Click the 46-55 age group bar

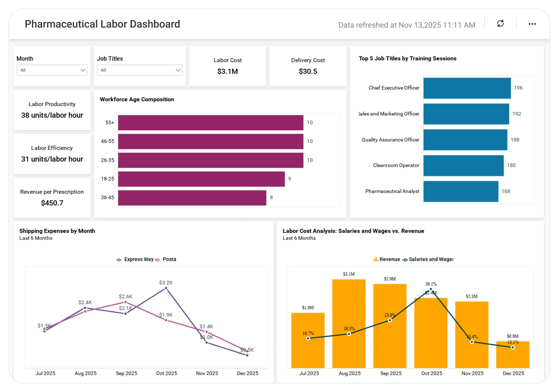(x=210, y=141)
